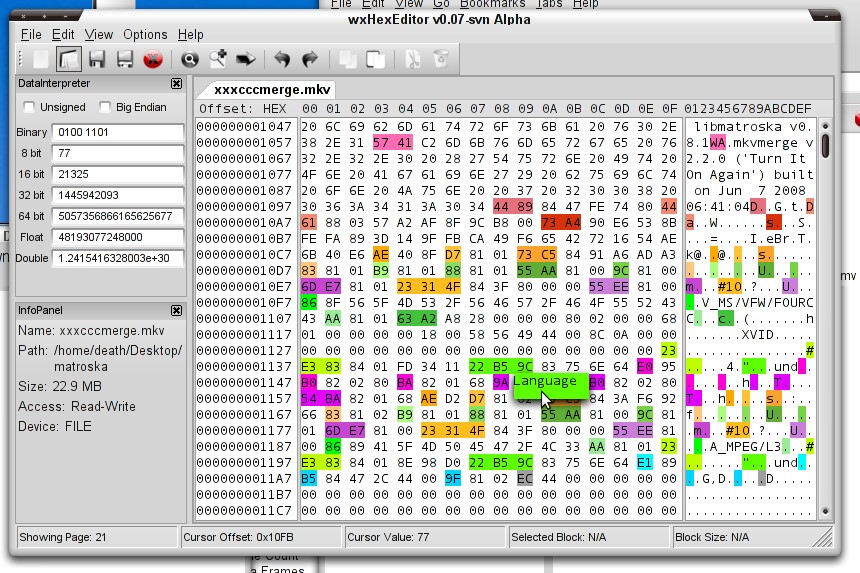Click the Open File toolbar icon
The height and width of the screenshot is (573, 860).
click(x=68, y=59)
